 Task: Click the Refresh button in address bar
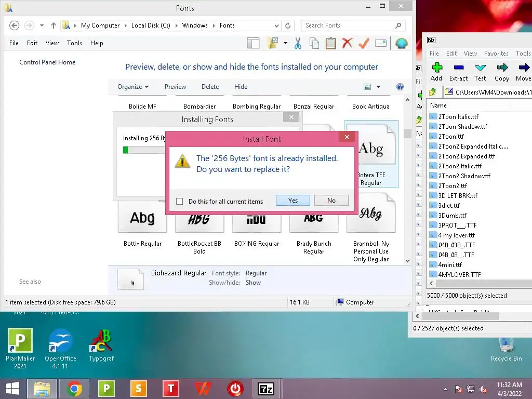288,25
